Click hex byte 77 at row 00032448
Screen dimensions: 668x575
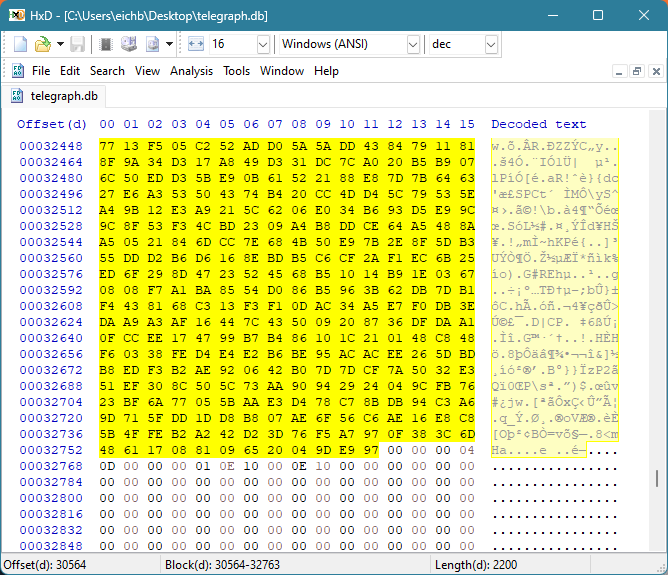[107, 146]
